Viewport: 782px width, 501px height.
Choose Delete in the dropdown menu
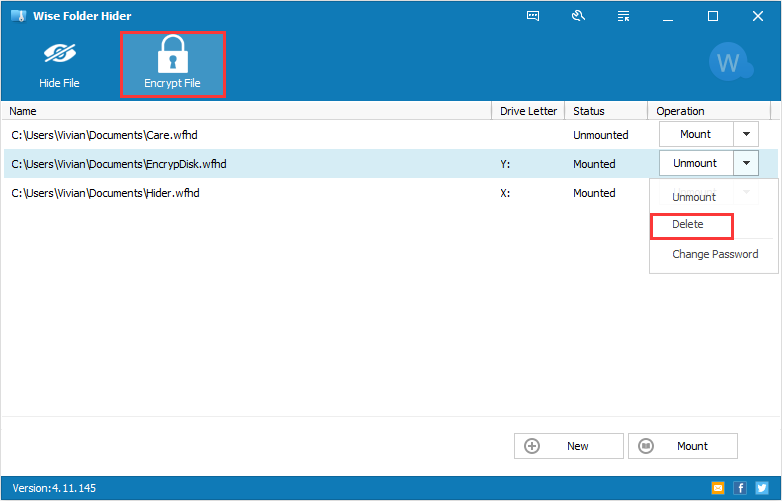click(x=688, y=224)
